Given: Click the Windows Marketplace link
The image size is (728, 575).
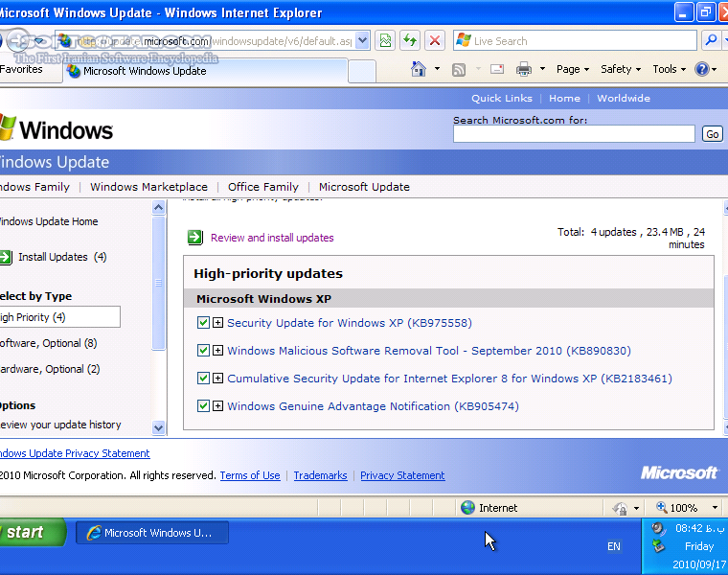Looking at the screenshot, I should [148, 187].
